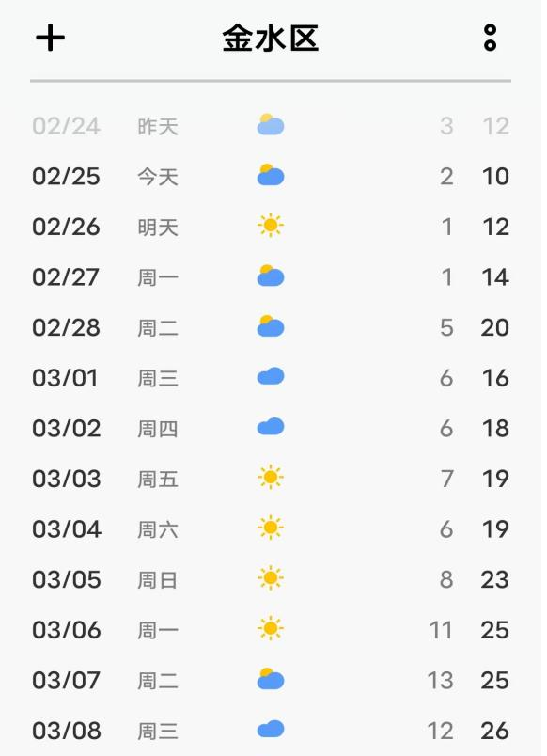Tap the partly cloudy icon for 02/25
Screen dimensions: 547x756
[x=271, y=175]
